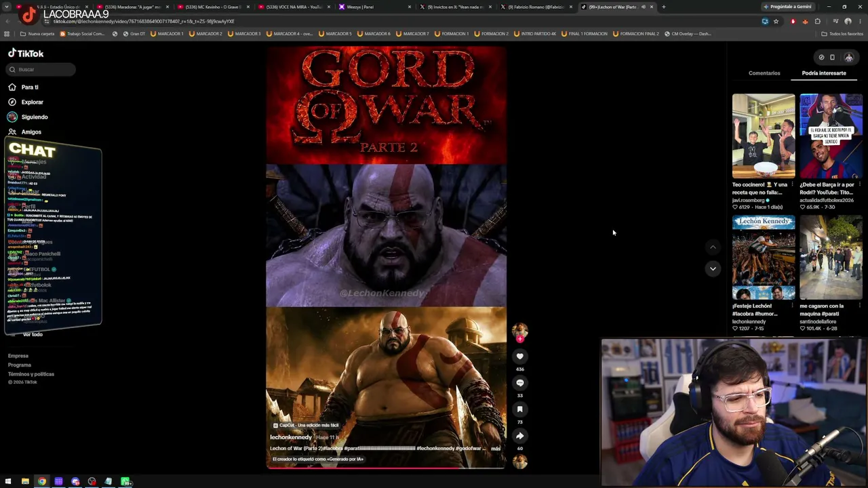Image resolution: width=868 pixels, height=488 pixels.
Task: Open the Windows Start menu
Action: pyautogui.click(x=7, y=481)
